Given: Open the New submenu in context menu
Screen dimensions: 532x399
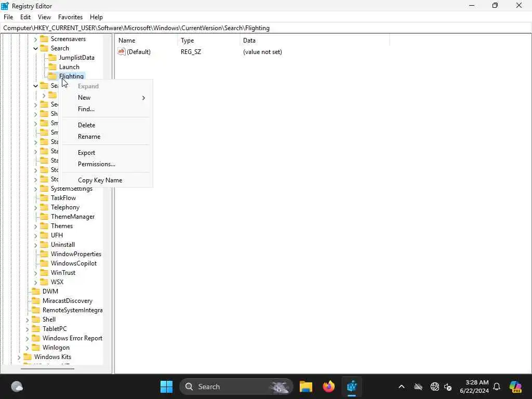Looking at the screenshot, I should tap(106, 97).
